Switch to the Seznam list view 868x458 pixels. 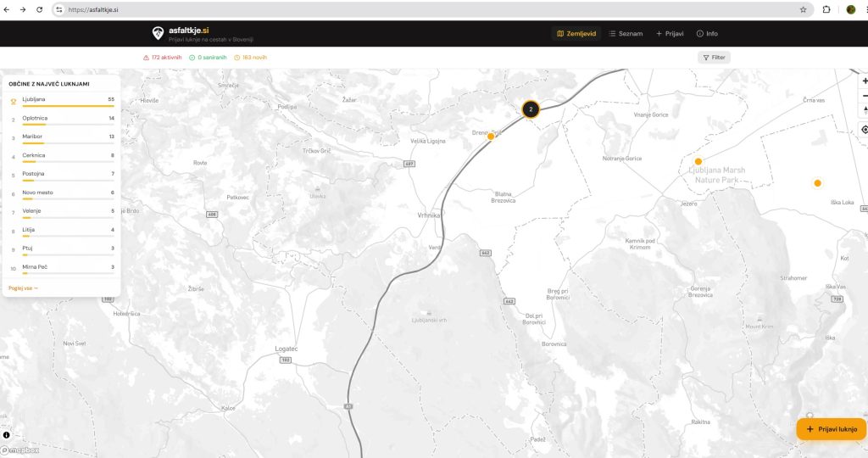[626, 34]
